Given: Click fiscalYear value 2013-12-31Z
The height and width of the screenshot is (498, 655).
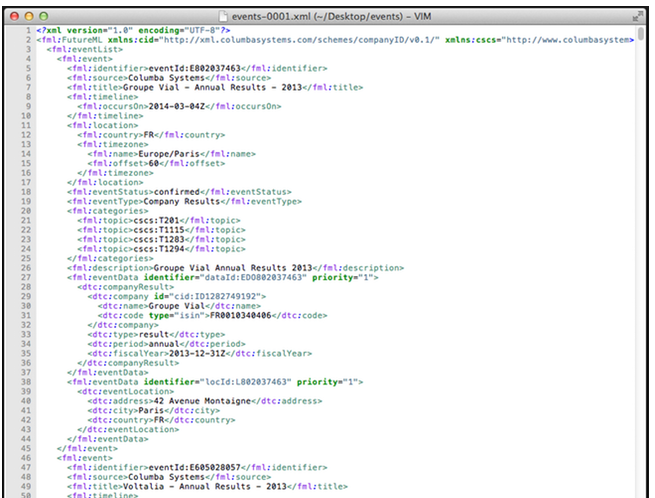Looking at the screenshot, I should coord(197,353).
